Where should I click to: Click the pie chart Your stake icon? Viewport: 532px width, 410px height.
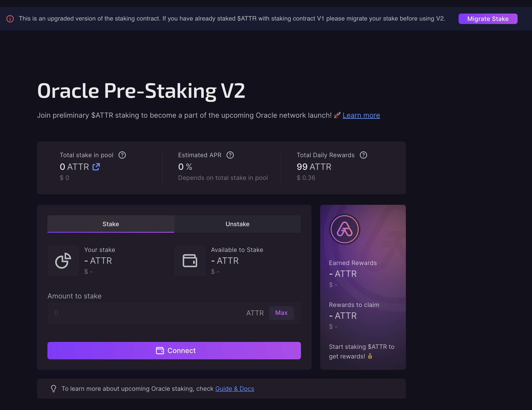pos(63,261)
